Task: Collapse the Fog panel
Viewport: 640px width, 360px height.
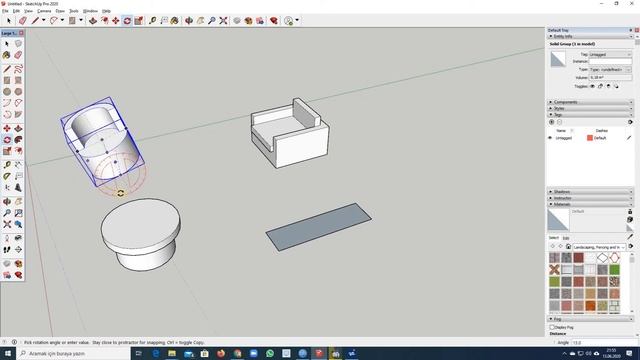Action: point(590,319)
